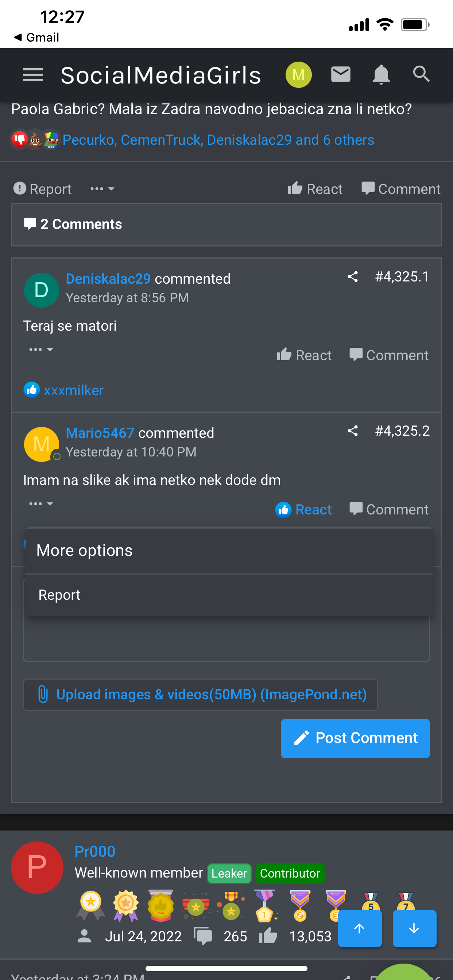Tap the search magnifier icon

tap(421, 75)
